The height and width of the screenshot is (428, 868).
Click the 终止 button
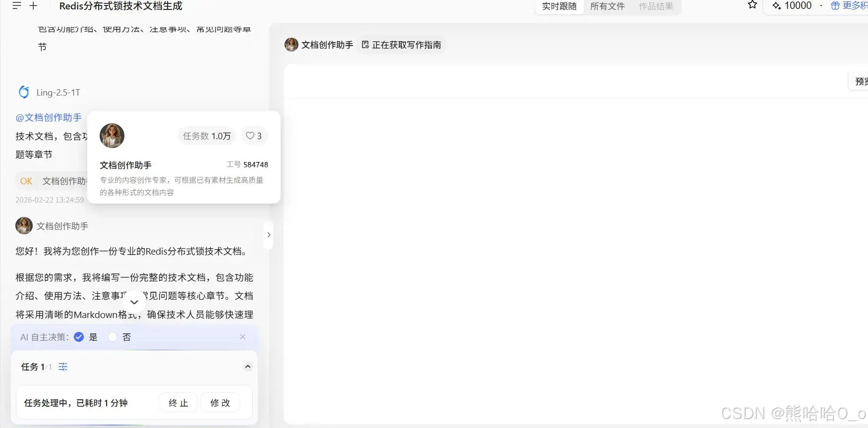(178, 403)
